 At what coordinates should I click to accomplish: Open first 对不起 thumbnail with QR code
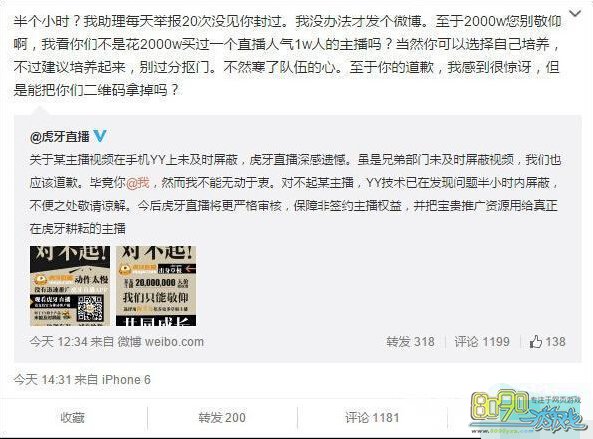tap(70, 286)
